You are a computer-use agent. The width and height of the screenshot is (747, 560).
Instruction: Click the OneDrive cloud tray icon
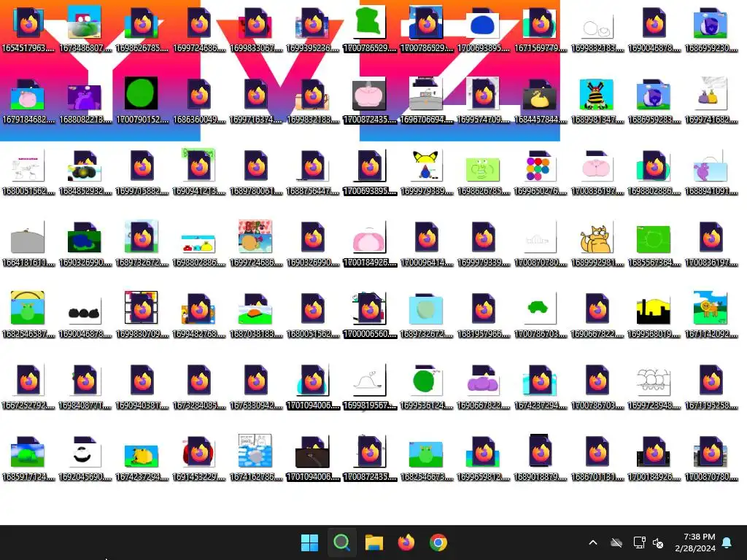coord(616,542)
